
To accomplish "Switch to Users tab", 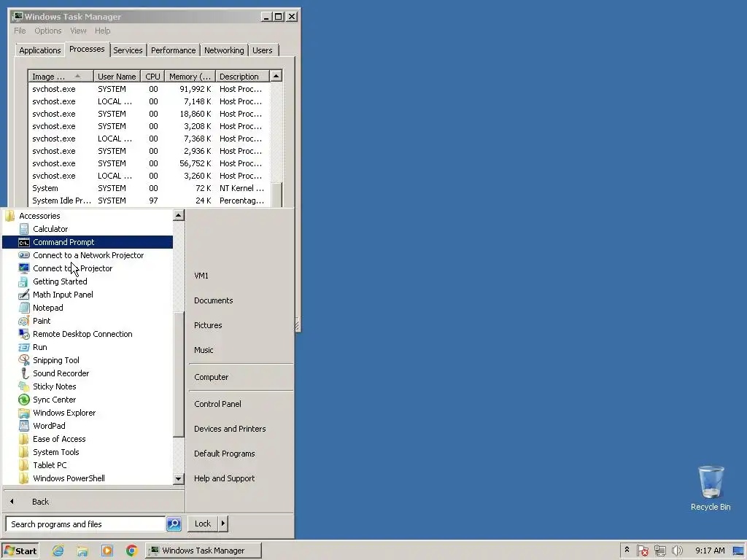I will [263, 50].
